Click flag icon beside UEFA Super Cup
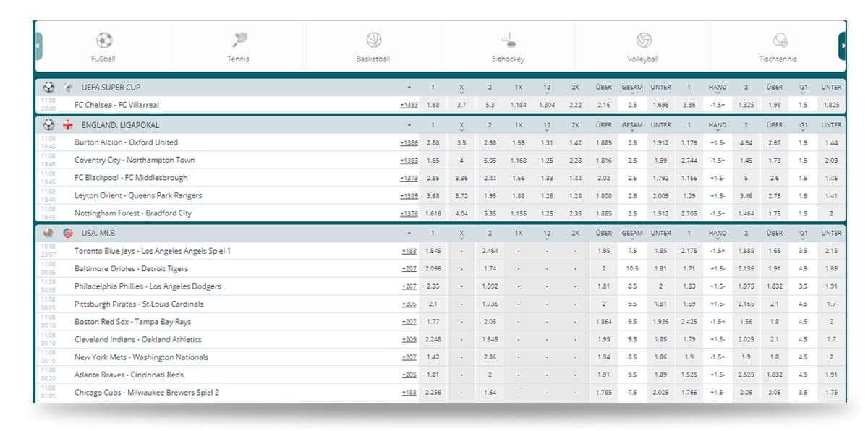The width and height of the screenshot is (868, 431). pos(67,88)
